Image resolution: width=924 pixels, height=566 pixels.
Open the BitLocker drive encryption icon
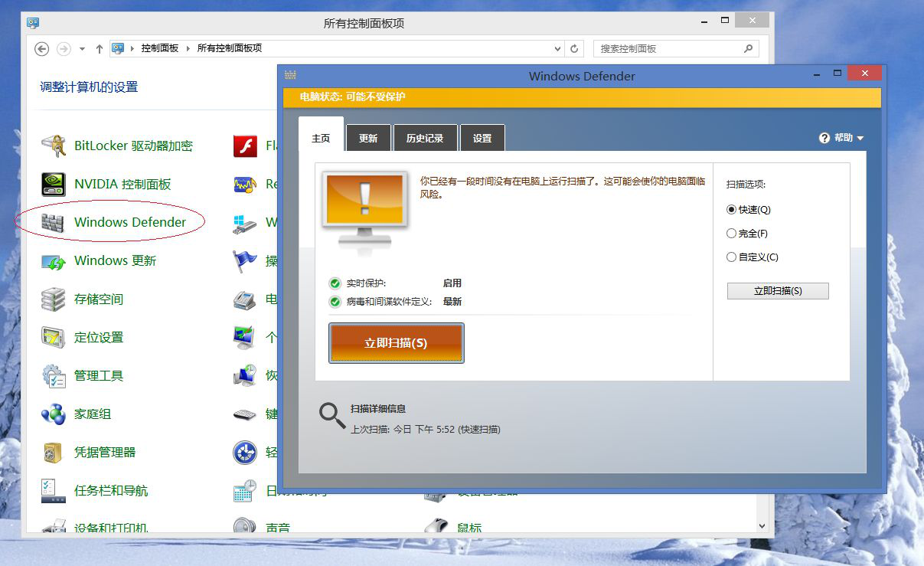[54, 146]
